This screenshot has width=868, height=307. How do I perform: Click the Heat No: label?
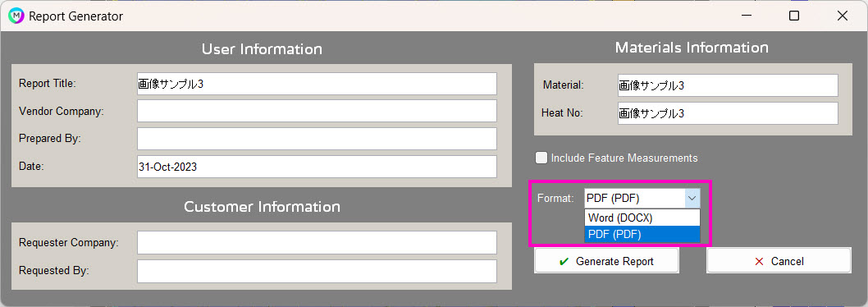click(x=562, y=113)
